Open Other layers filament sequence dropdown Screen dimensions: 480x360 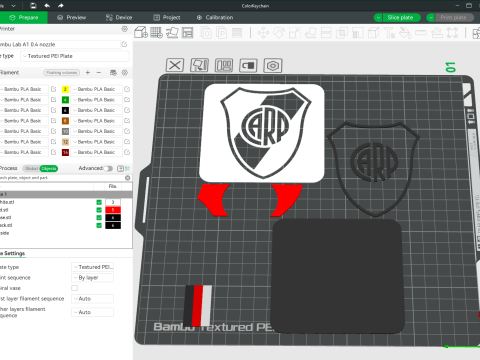(x=93, y=312)
